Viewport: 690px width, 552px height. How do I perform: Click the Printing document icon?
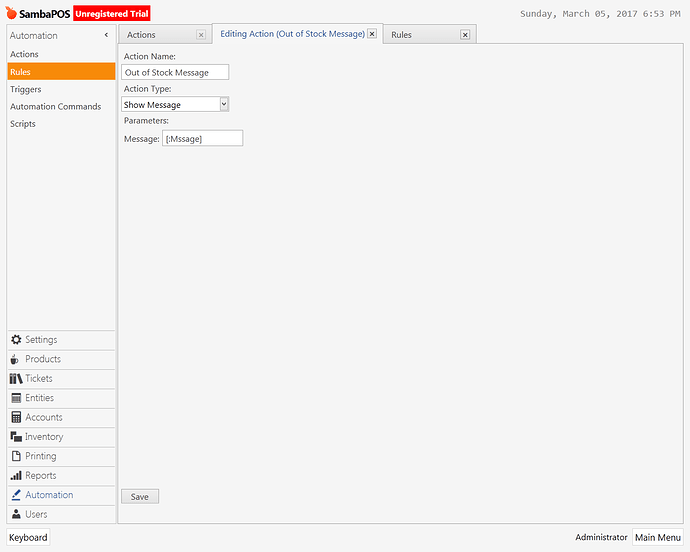click(16, 456)
